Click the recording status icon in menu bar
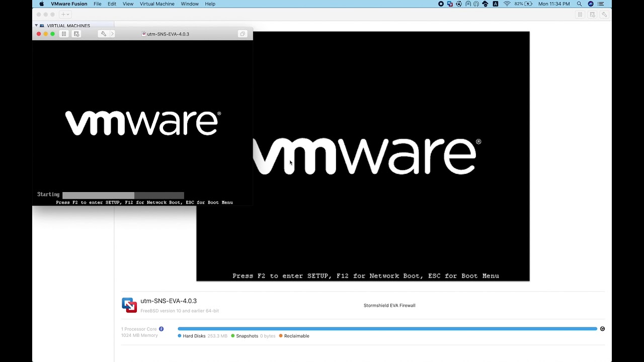This screenshot has width=644, height=362. [x=441, y=4]
